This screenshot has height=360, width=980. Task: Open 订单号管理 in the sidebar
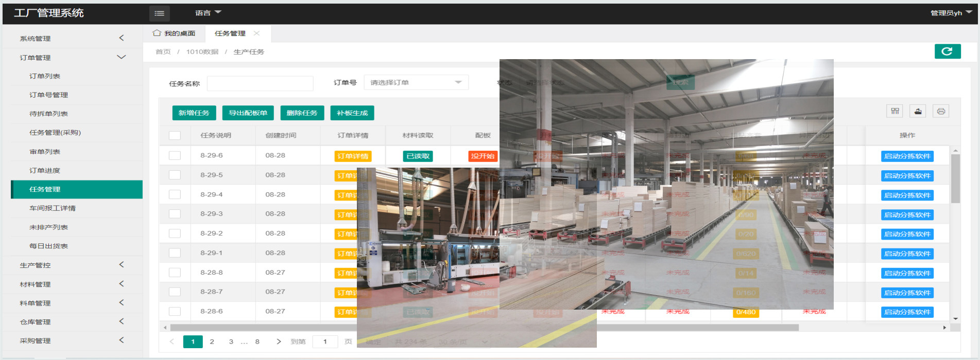(x=77, y=95)
